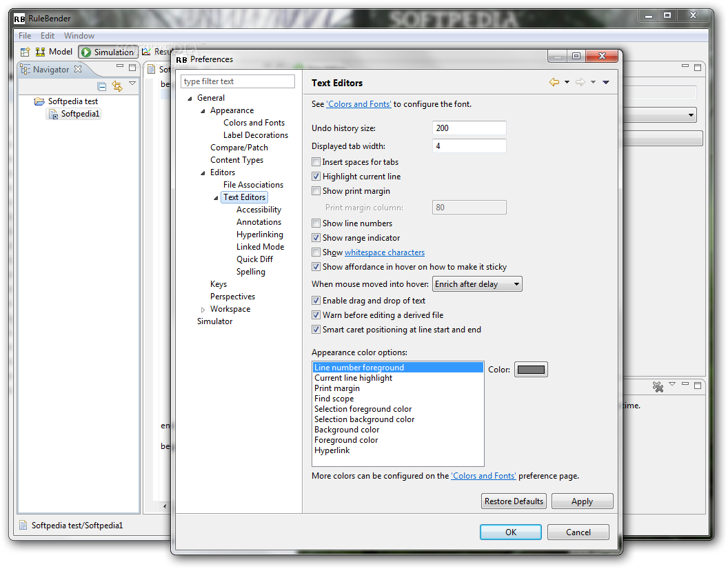Open the Keys preference page
This screenshot has height=569, width=728.
click(219, 284)
